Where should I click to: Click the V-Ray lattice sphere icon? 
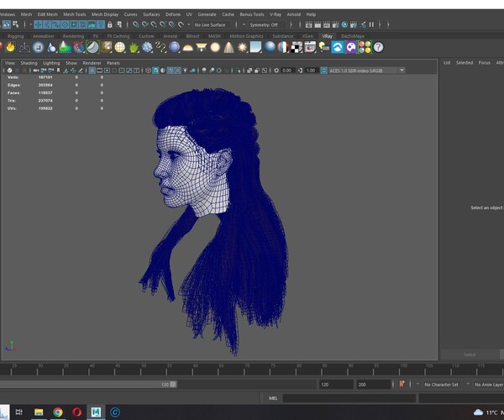(120, 47)
